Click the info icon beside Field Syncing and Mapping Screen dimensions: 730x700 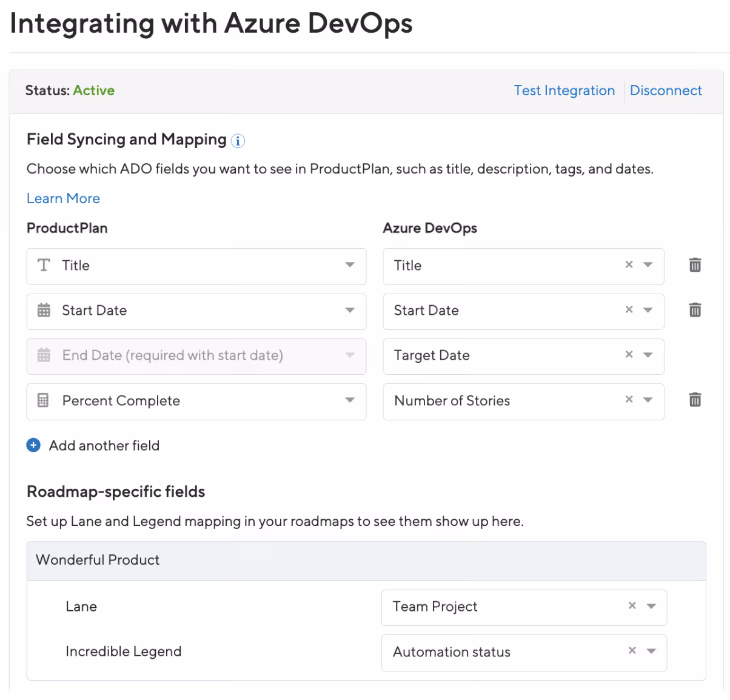coord(238,141)
